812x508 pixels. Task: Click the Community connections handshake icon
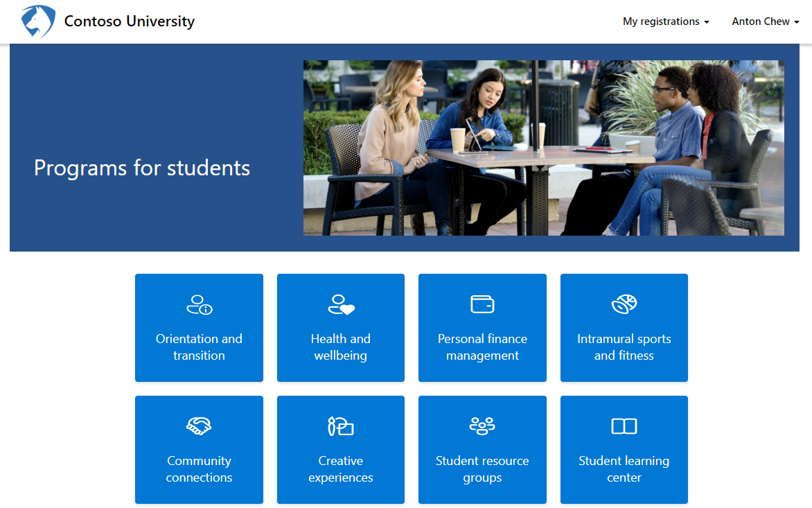tap(199, 425)
